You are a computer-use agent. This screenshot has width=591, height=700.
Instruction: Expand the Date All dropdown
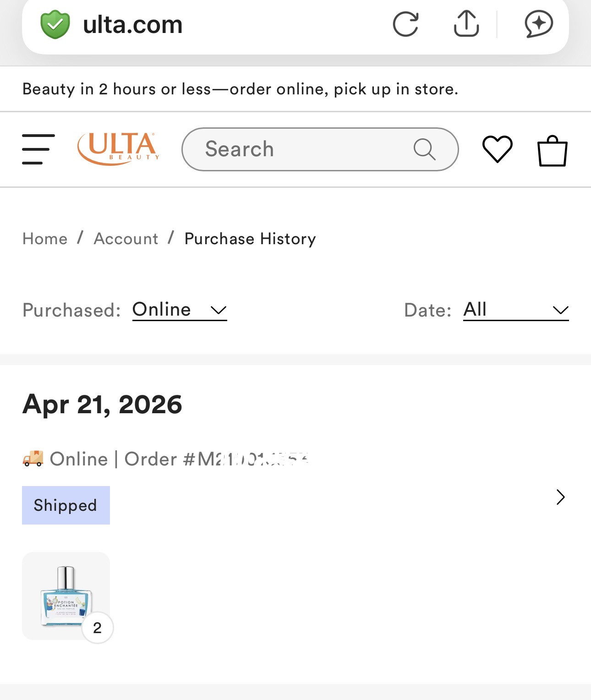pos(515,310)
